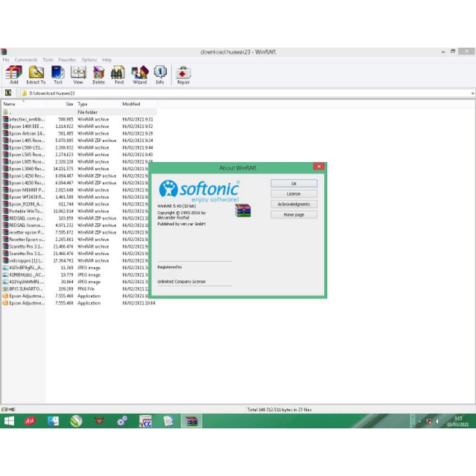
Task: Click the Add toolbar icon
Action: pyautogui.click(x=14, y=75)
